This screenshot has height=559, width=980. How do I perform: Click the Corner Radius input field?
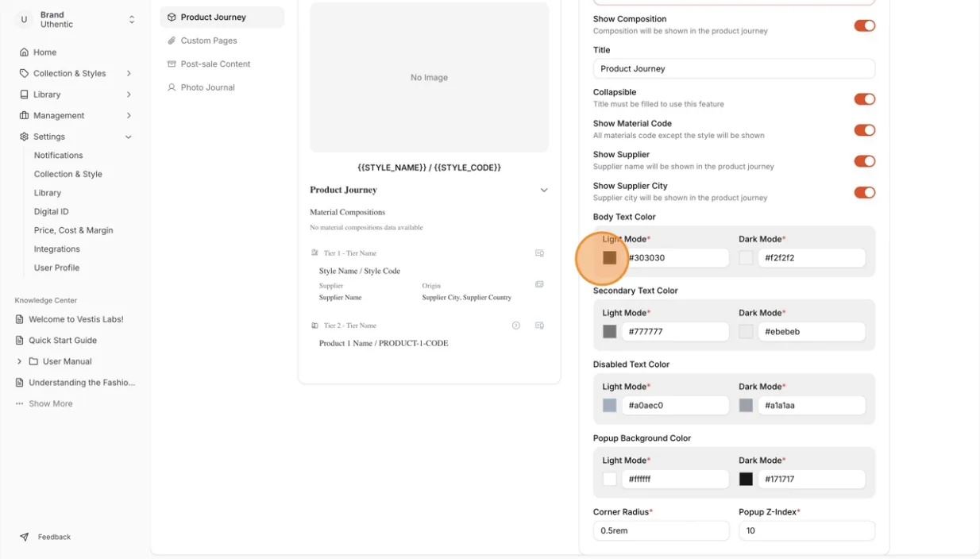pyautogui.click(x=661, y=530)
